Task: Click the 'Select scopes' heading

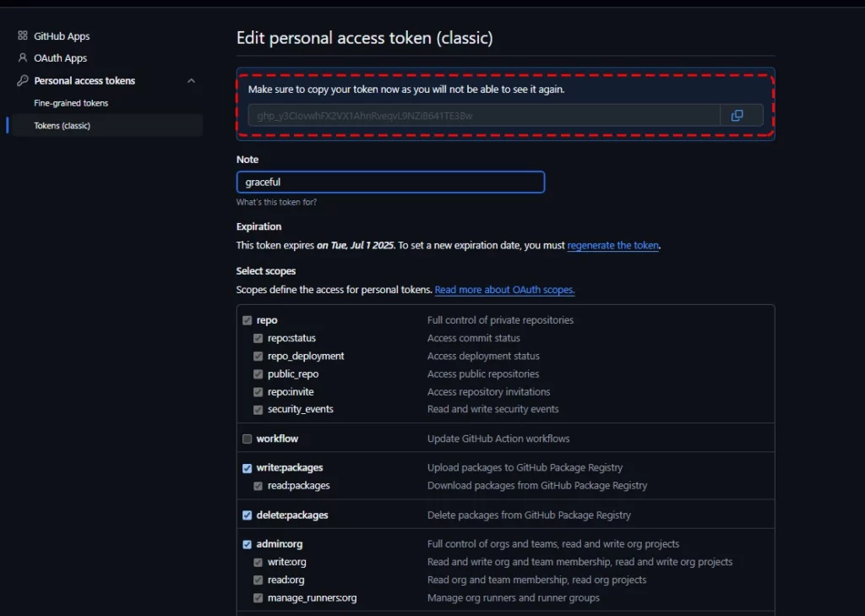Action: (x=266, y=271)
